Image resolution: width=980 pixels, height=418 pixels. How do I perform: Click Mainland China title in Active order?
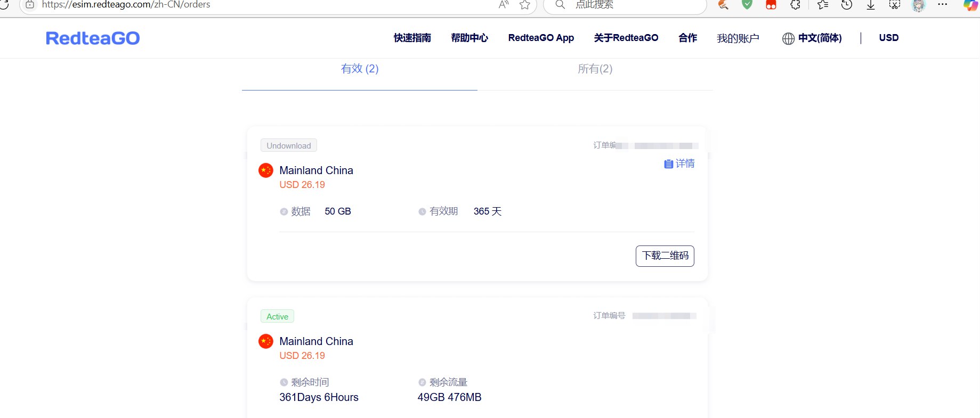[316, 341]
